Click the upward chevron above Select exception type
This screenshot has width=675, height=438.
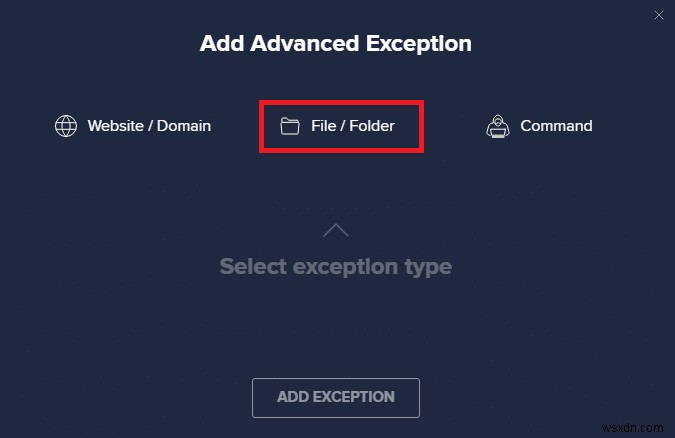[x=336, y=231]
